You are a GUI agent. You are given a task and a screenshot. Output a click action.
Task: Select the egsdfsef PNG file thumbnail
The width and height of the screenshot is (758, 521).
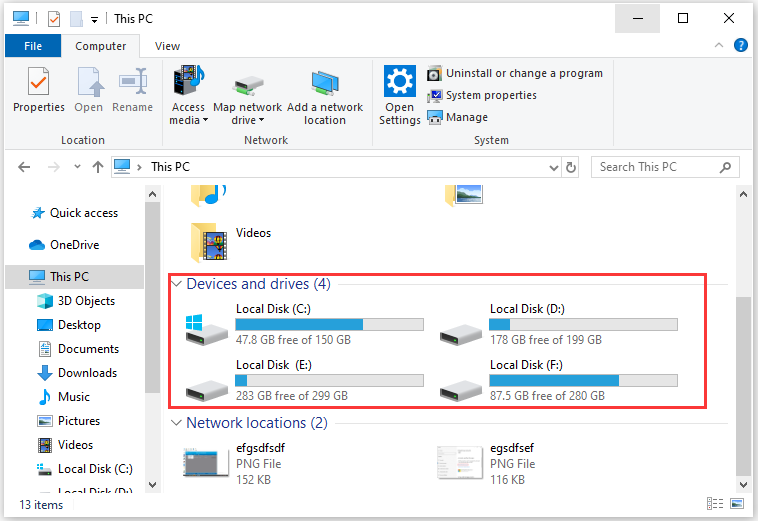460,463
